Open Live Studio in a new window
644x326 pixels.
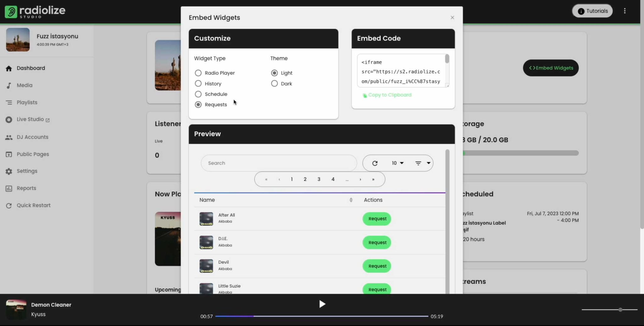48,120
